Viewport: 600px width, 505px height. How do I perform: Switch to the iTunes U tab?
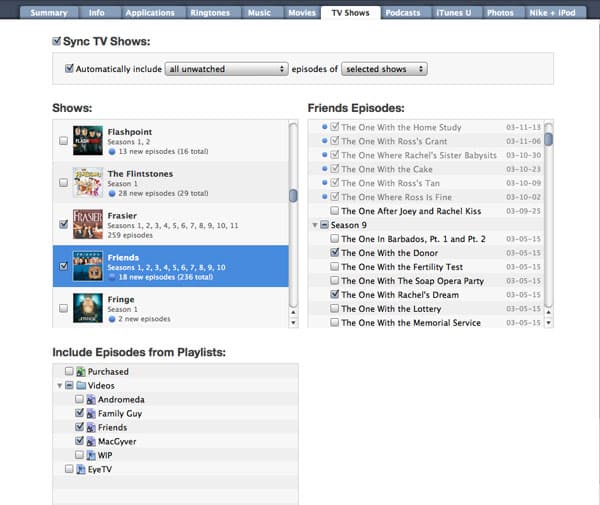(x=453, y=13)
